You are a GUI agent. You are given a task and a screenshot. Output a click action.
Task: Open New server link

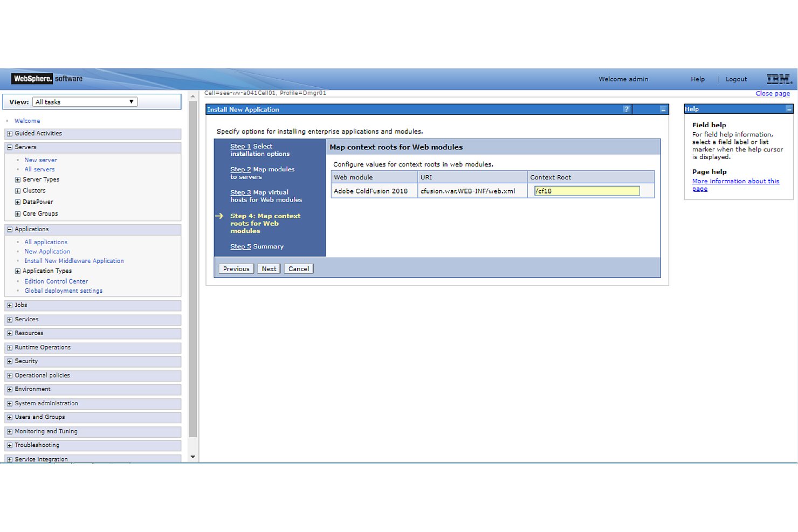(40, 160)
